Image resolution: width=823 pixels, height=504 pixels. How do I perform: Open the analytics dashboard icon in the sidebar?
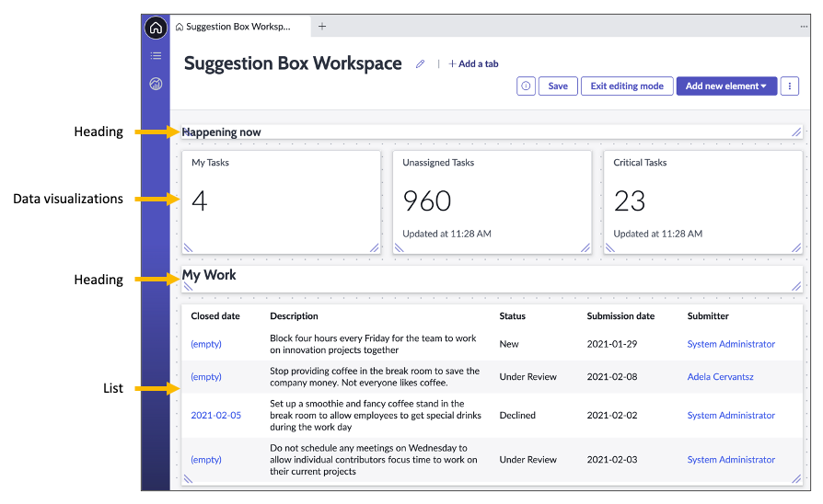[x=156, y=85]
